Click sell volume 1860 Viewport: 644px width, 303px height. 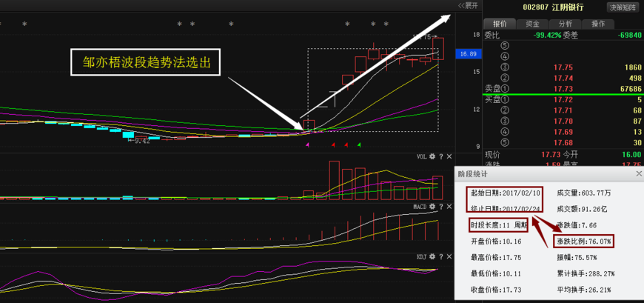633,67
